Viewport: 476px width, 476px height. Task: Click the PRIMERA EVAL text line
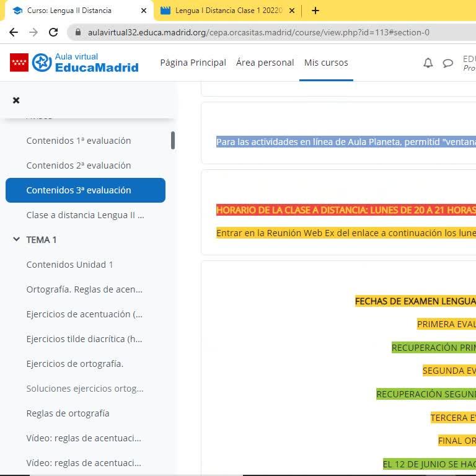[x=446, y=324]
